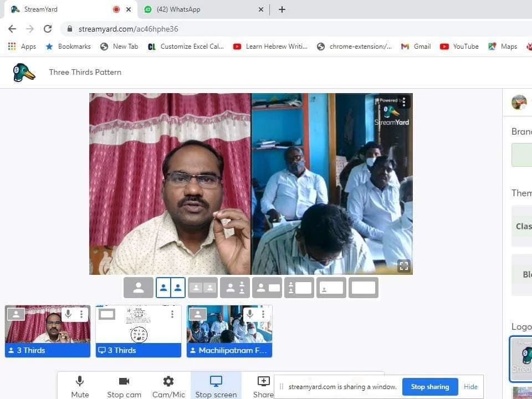Mute the Machilipatnam participant microphone

[x=249, y=314]
